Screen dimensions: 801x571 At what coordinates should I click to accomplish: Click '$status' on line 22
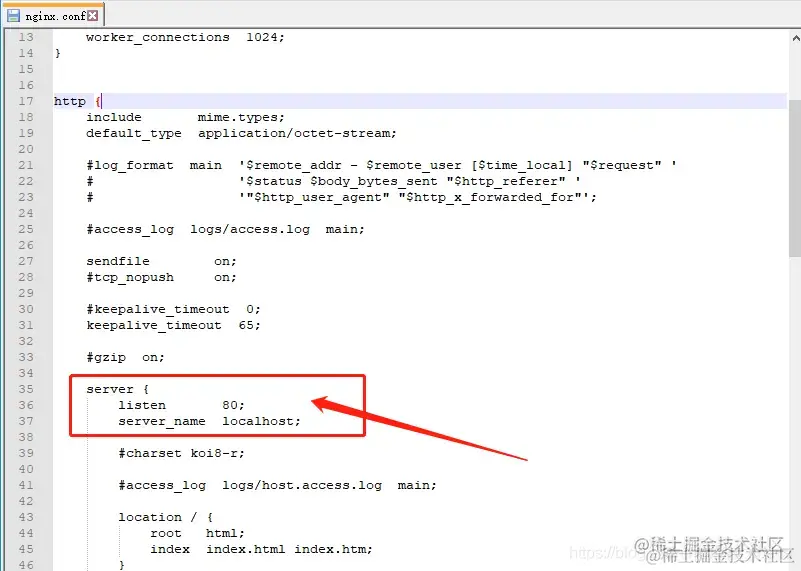(274, 181)
